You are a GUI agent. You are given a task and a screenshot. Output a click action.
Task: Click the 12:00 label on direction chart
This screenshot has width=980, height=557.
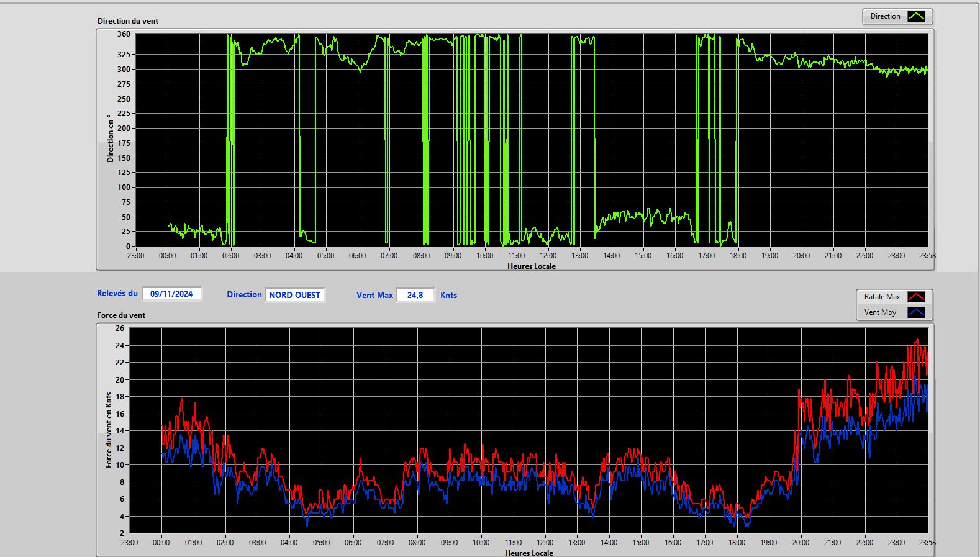[x=548, y=255]
